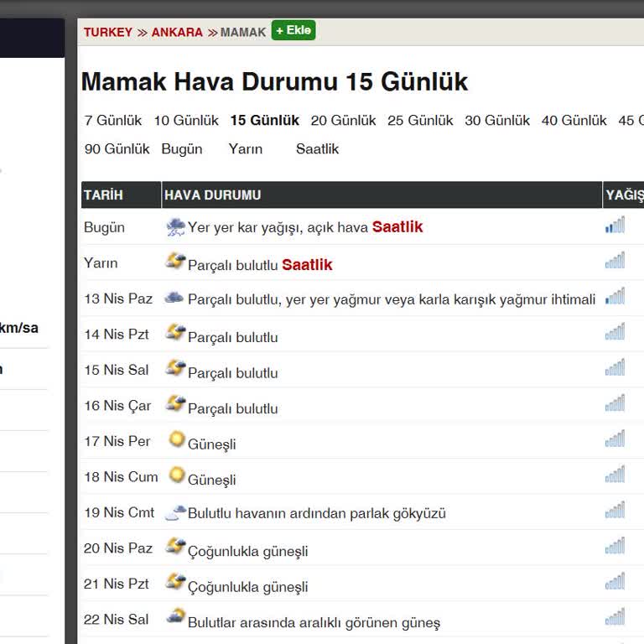This screenshot has height=644, width=644.
Task: Switch to the 30 Günlük forecast
Action: (x=497, y=121)
